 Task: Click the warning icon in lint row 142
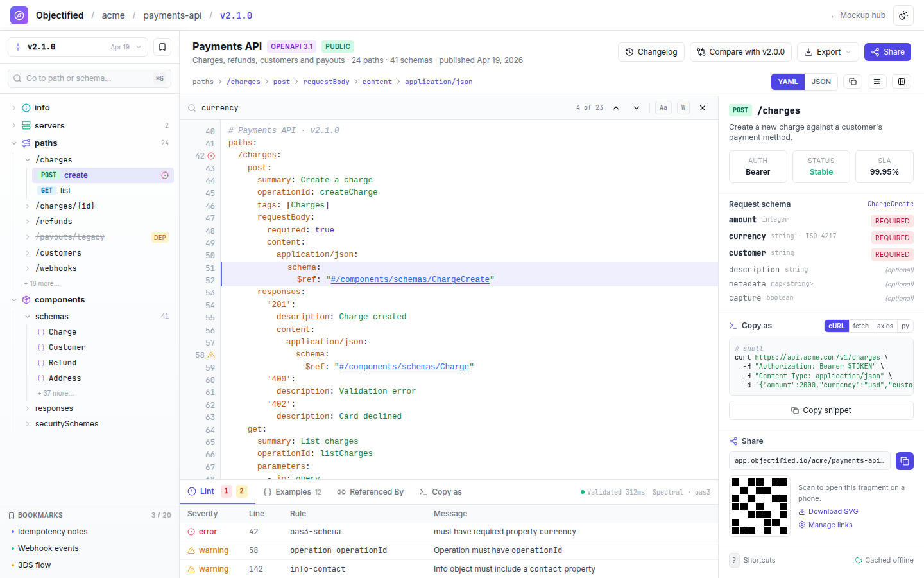tap(191, 569)
